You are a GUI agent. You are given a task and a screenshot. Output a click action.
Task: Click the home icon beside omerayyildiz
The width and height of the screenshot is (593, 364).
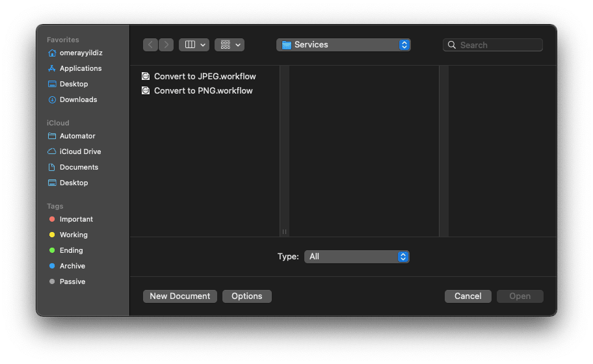[x=52, y=53]
